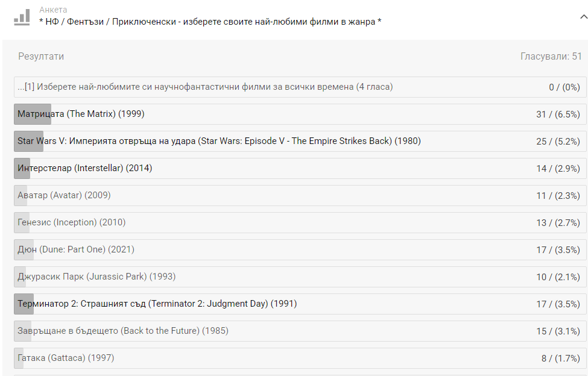The width and height of the screenshot is (588, 376).
Task: Click the Гласували: 51 voter count
Action: 551,57
